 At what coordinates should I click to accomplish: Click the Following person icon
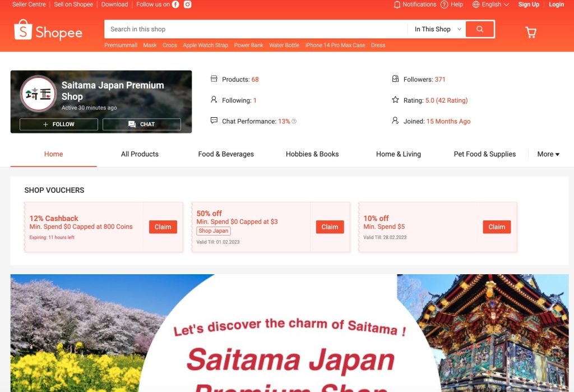click(x=214, y=100)
